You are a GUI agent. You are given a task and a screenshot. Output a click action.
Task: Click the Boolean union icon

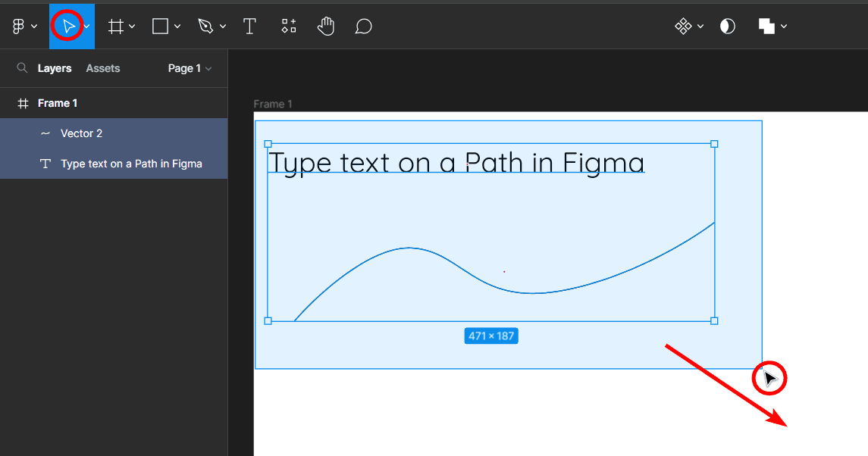(x=766, y=26)
